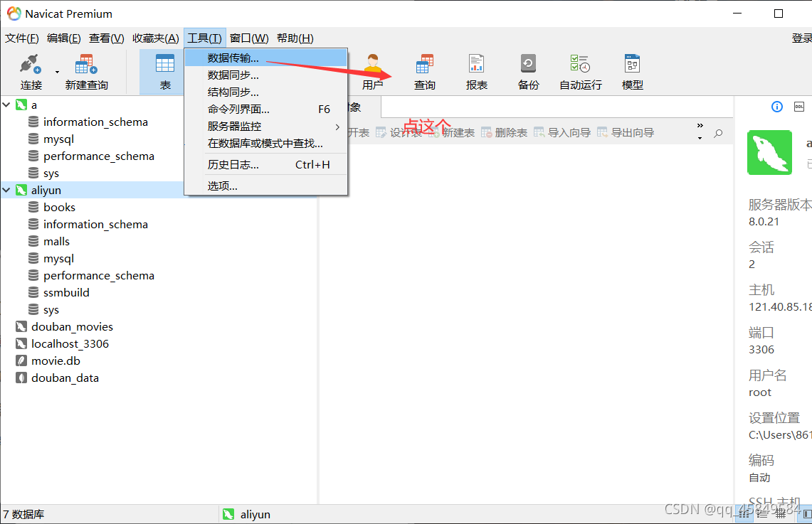Open the 自动运行 (Automation) toolbar icon

click(581, 72)
